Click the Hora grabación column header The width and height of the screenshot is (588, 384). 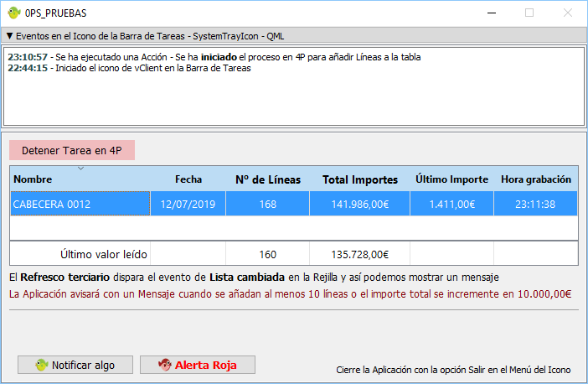pyautogui.click(x=535, y=179)
